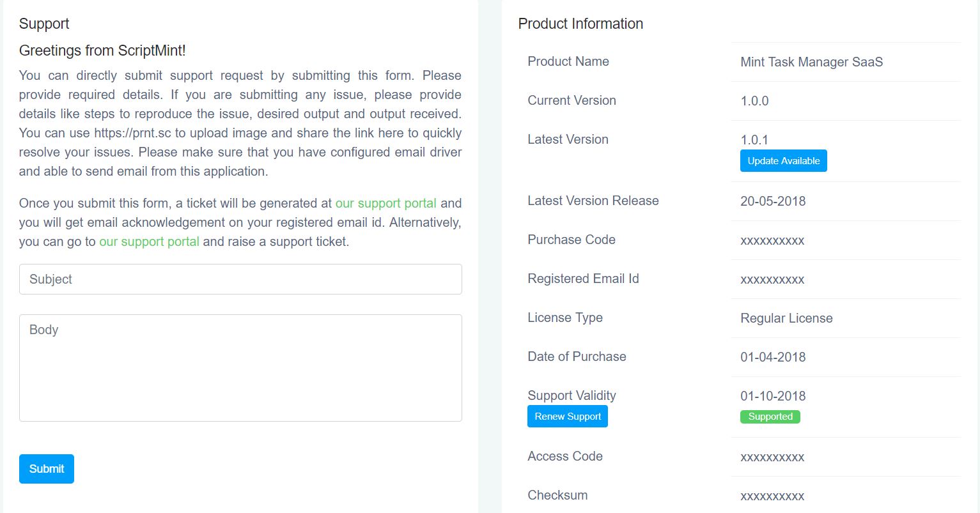980x513 pixels.
Task: Click the 'Current Version' label
Action: coord(572,100)
